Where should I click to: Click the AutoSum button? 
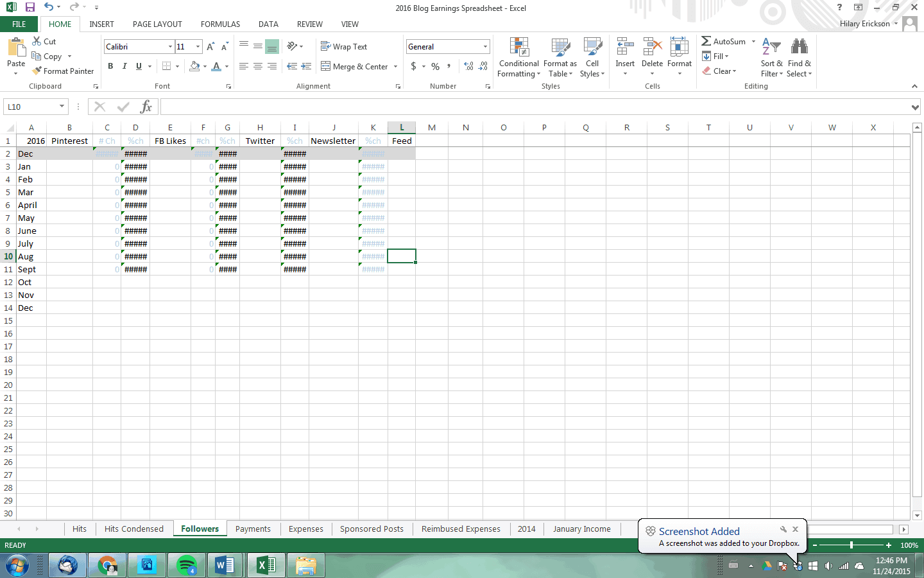[724, 42]
